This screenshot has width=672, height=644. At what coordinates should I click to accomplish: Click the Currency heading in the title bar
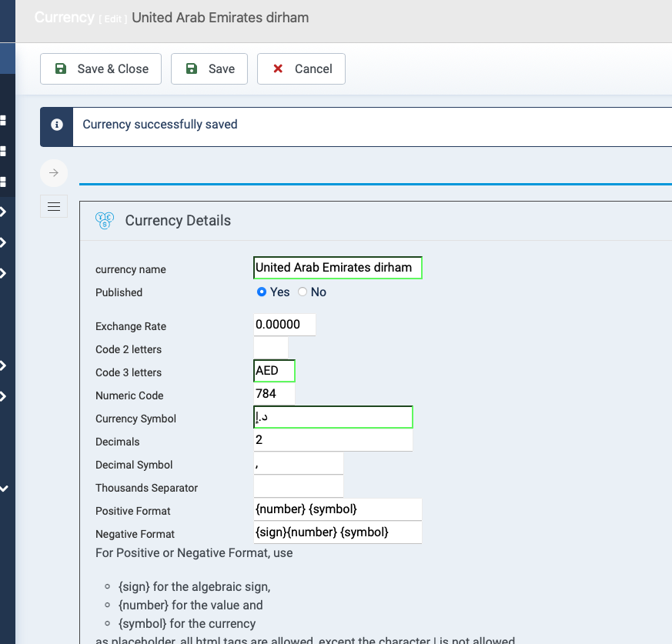(x=64, y=17)
